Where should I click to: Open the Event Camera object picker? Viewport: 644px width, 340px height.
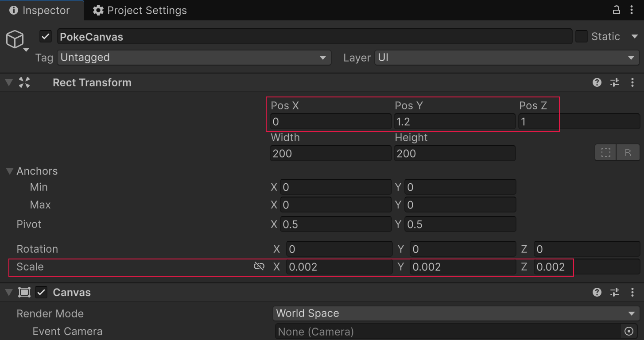[629, 331]
